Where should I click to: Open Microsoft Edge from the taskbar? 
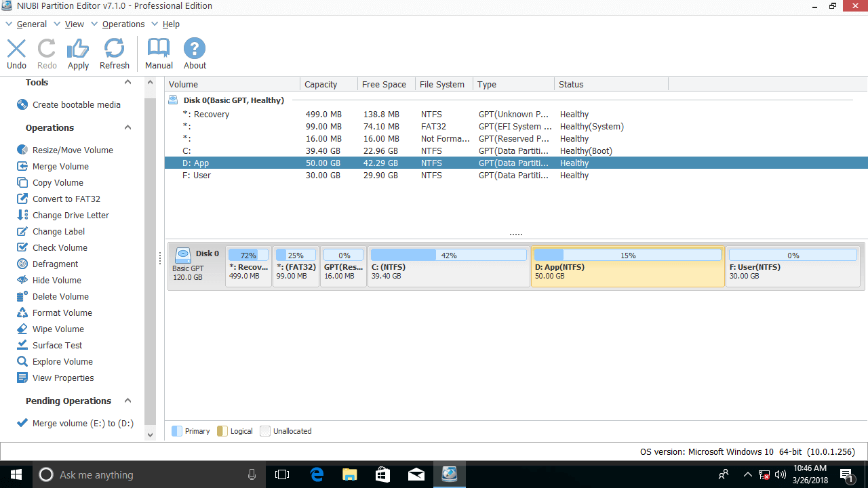click(317, 474)
